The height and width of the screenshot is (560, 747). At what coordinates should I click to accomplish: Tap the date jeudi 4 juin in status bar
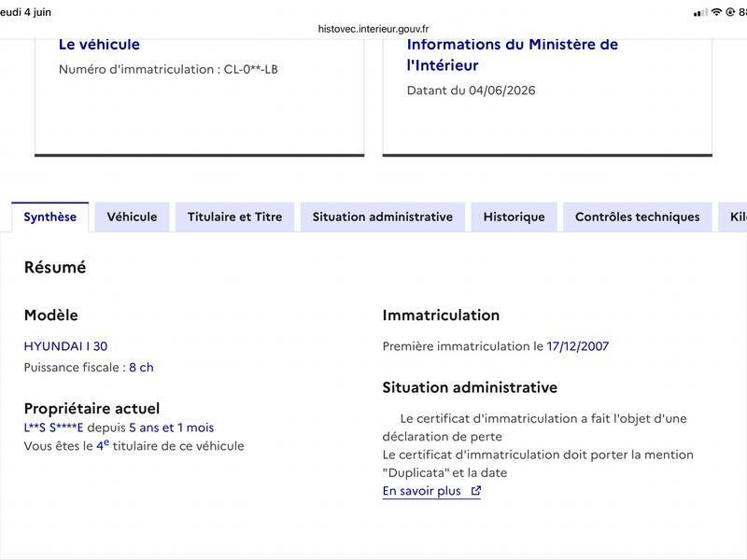[x=26, y=12]
